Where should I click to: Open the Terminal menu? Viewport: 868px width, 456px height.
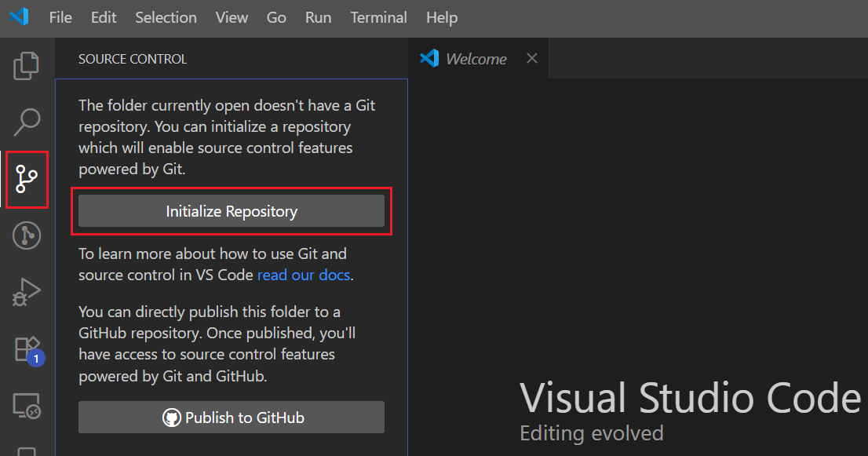click(x=378, y=17)
